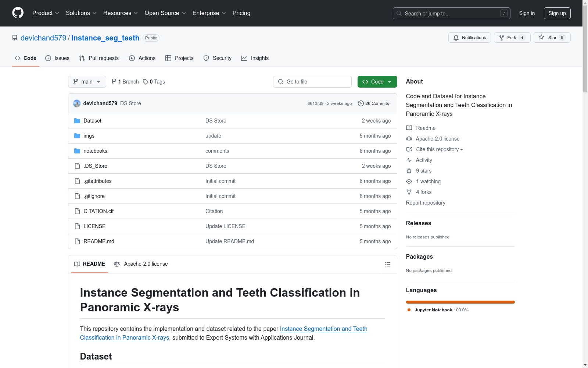Open the notebooks folder

(x=96, y=151)
